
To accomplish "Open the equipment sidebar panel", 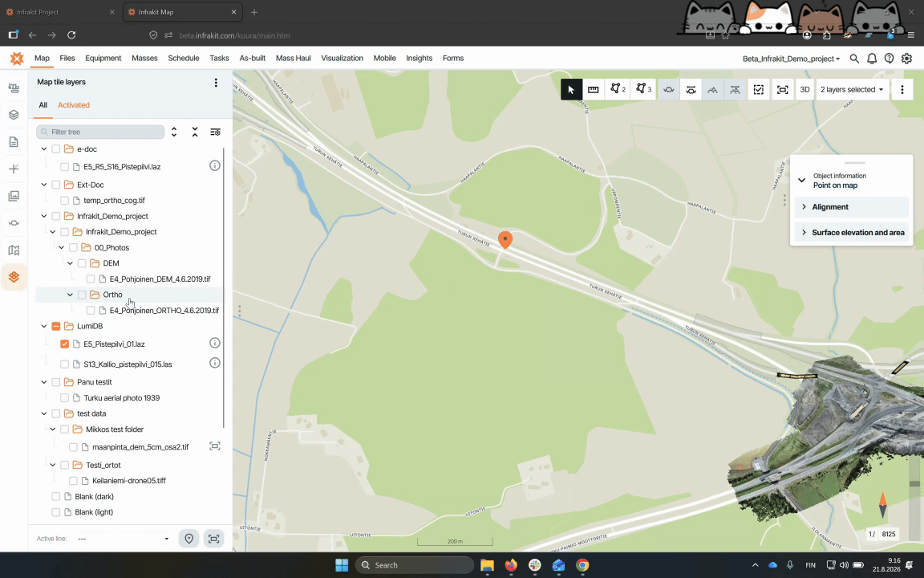I will 14,88.
